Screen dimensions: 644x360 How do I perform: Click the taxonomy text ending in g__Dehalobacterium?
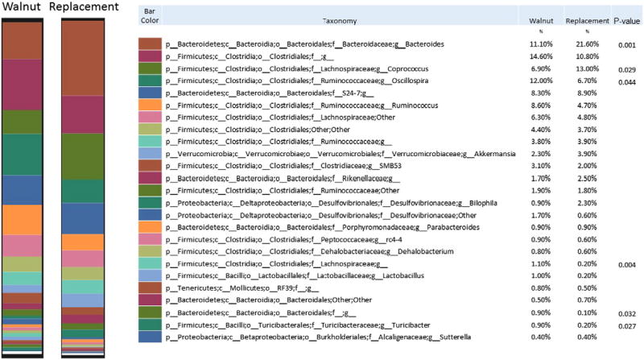(310, 251)
